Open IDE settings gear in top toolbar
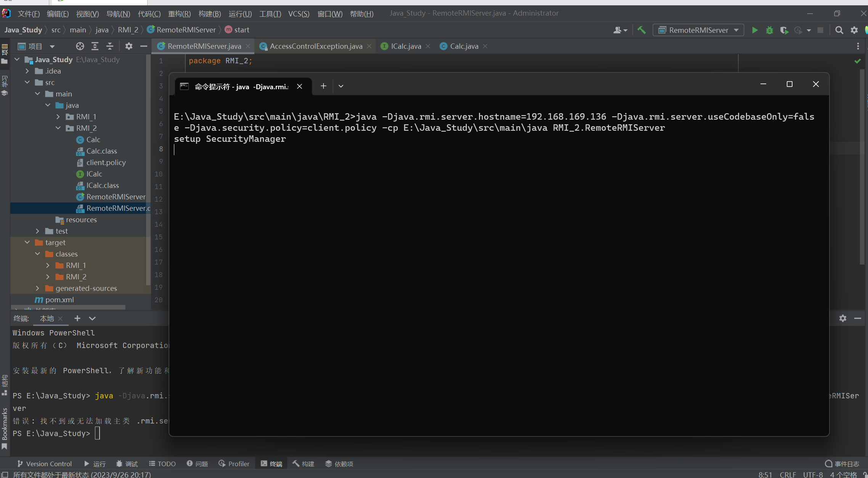Image resolution: width=868 pixels, height=478 pixels. pos(854,30)
